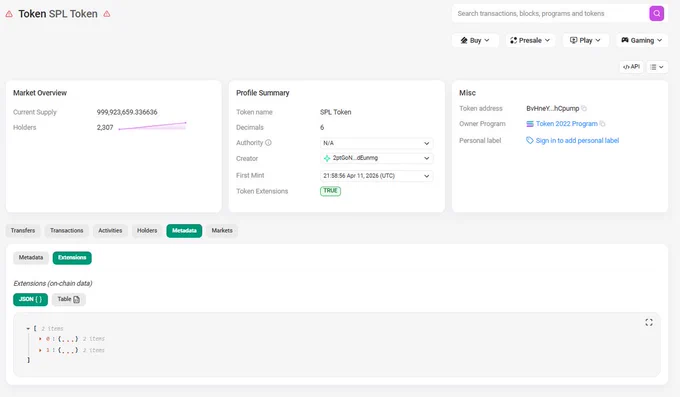Click Sign in to add personal label

click(577, 141)
